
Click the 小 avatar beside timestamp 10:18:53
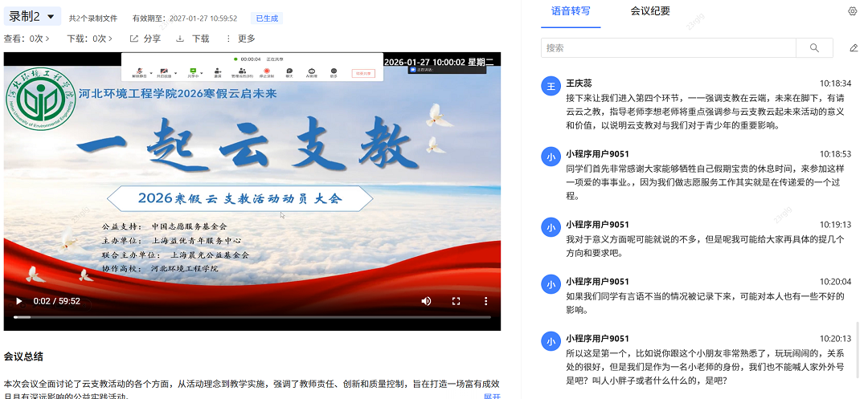coord(551,157)
